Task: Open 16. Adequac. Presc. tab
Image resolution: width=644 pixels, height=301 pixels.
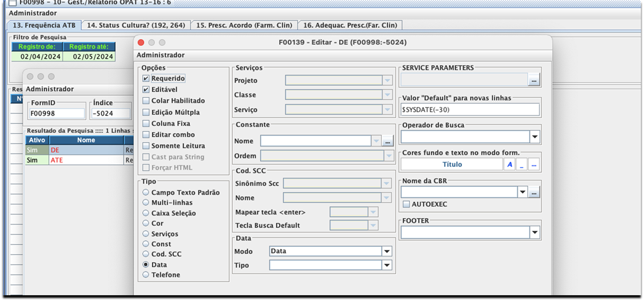Action: [x=350, y=25]
